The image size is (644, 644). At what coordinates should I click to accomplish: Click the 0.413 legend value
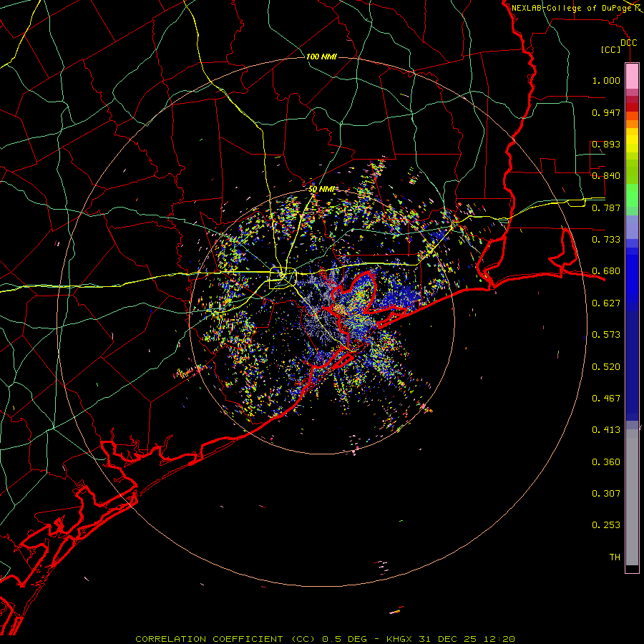pos(606,430)
